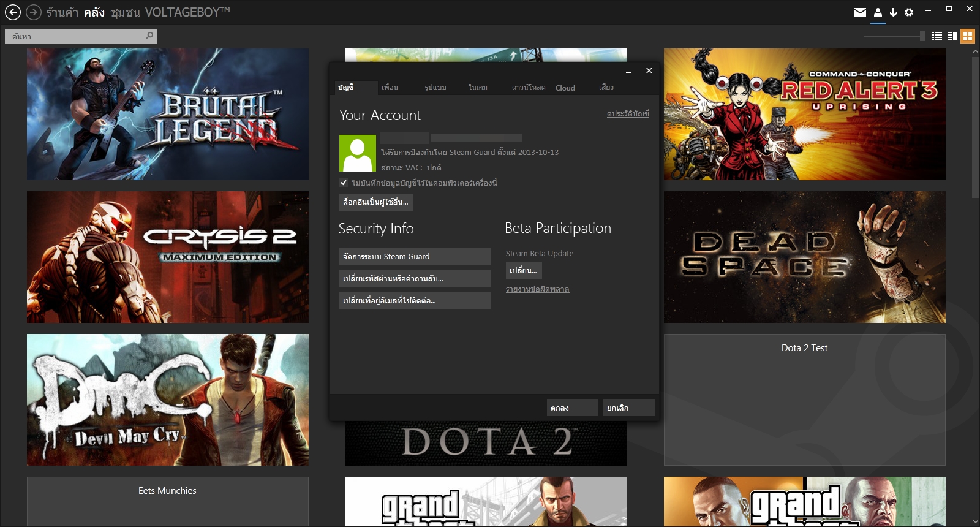Click the ค้นหา search input field
This screenshot has height=527, width=980.
[81, 36]
